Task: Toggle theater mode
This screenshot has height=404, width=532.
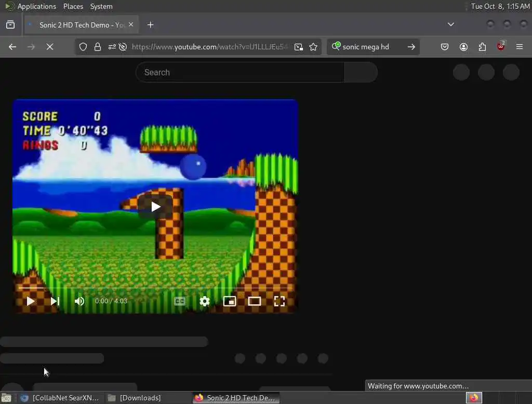Action: 255,301
